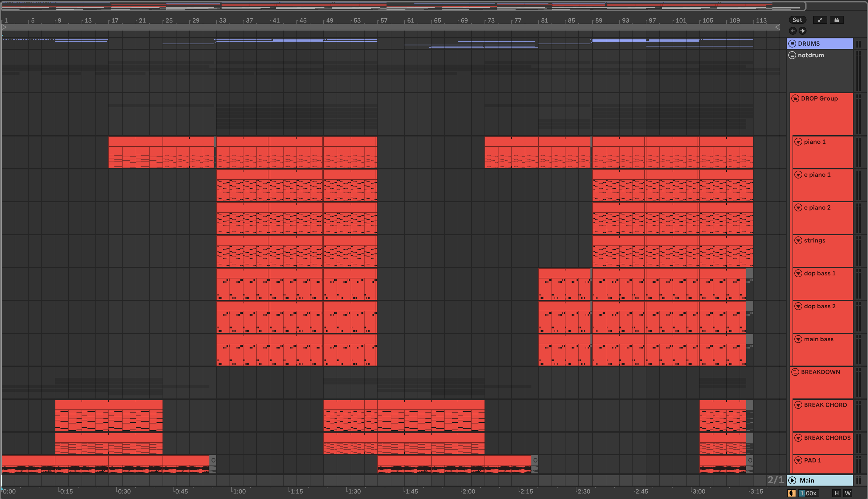Select e piano 1 clip starting at bar 33
The image size is (868, 499).
coord(243,186)
